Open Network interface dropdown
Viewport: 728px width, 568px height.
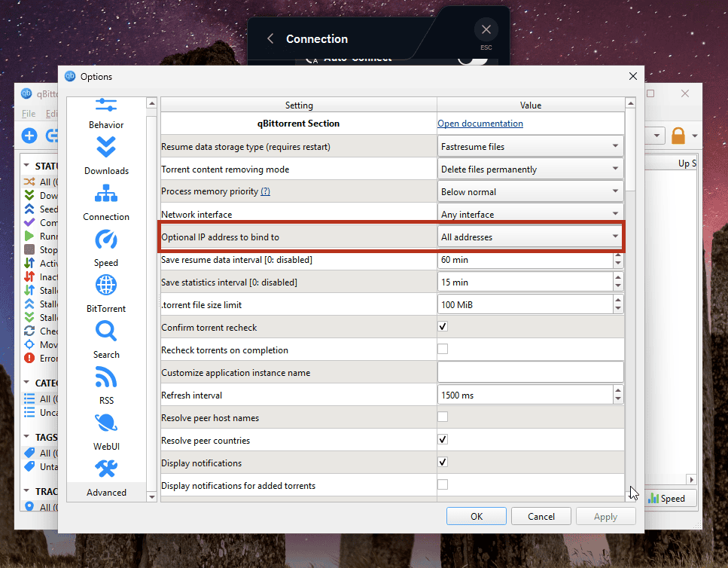(x=530, y=214)
